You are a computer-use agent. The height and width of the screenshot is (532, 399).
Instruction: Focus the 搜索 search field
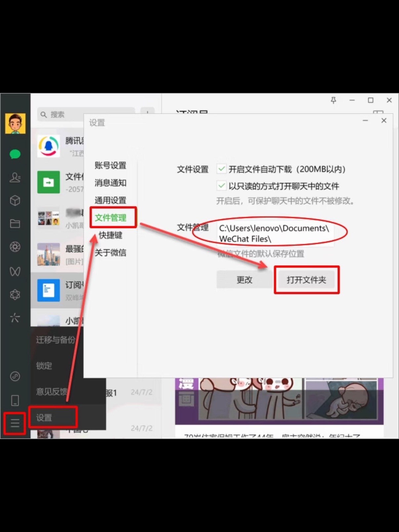(86, 114)
